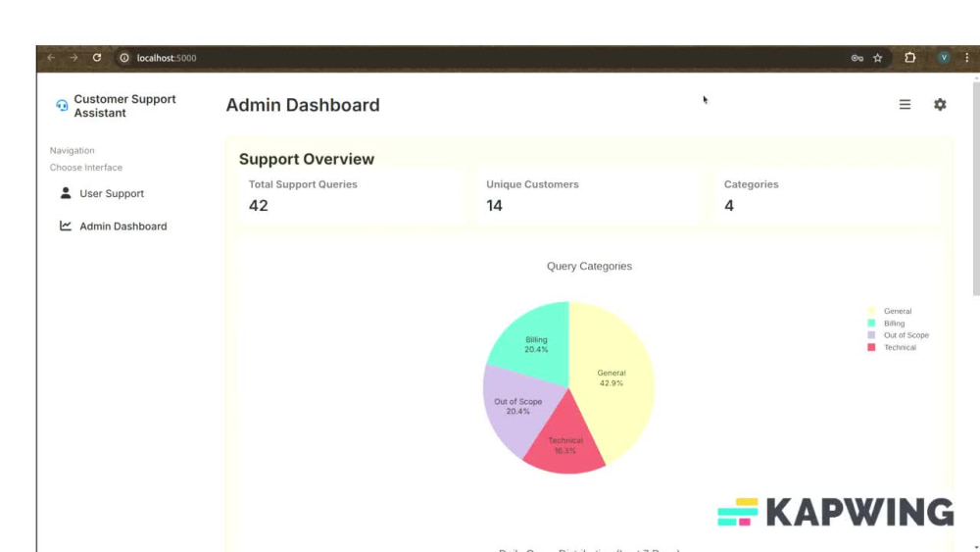Click Out of Scope legend label
Viewport: 980px width, 552px height.
(x=906, y=335)
